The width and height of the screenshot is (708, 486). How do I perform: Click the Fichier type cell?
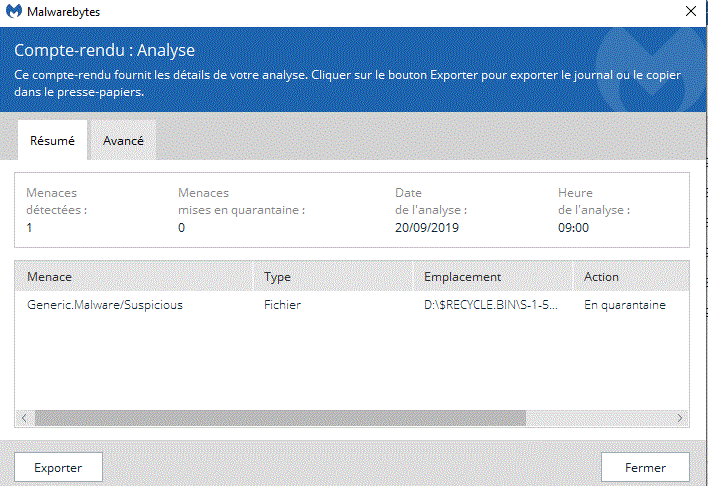pos(282,305)
